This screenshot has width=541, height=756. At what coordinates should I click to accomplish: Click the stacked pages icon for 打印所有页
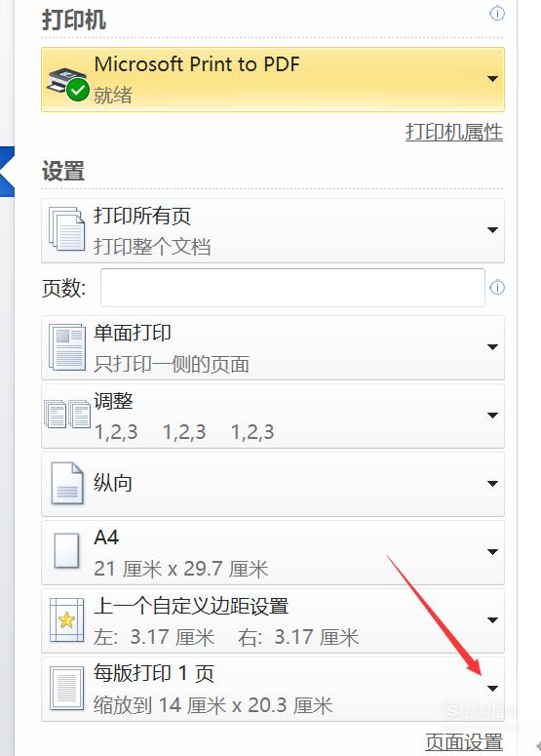[x=67, y=229]
